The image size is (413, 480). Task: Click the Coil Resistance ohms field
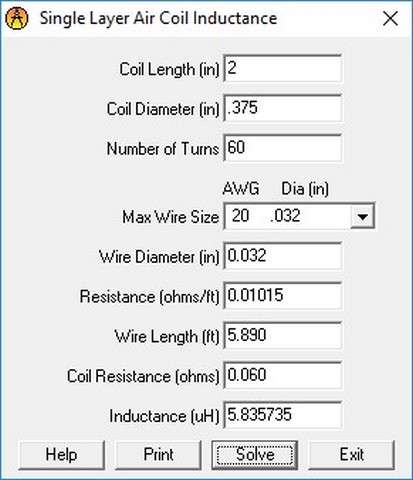283,376
